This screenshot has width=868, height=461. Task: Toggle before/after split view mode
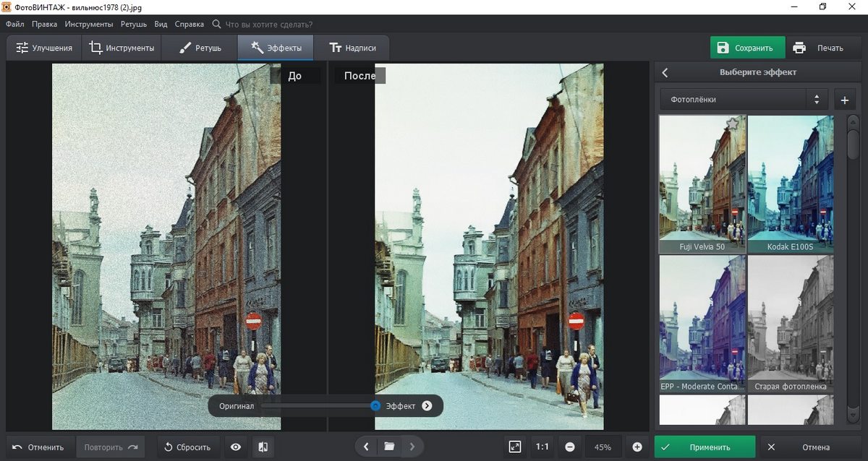pyautogui.click(x=261, y=447)
